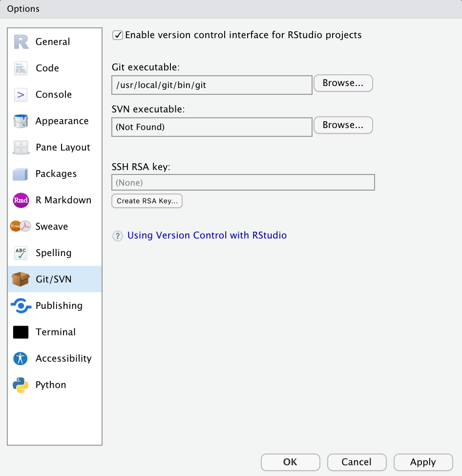Click the General R logo icon
This screenshot has height=476, width=462.
point(21,42)
